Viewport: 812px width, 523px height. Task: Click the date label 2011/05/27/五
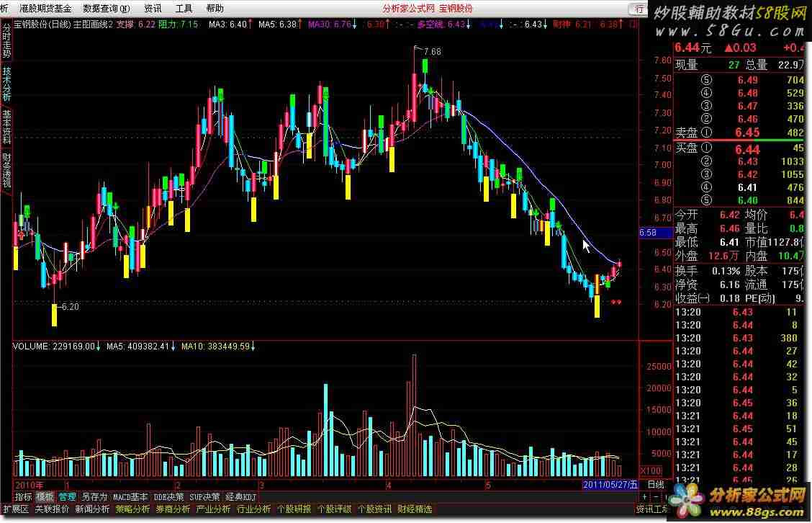610,485
